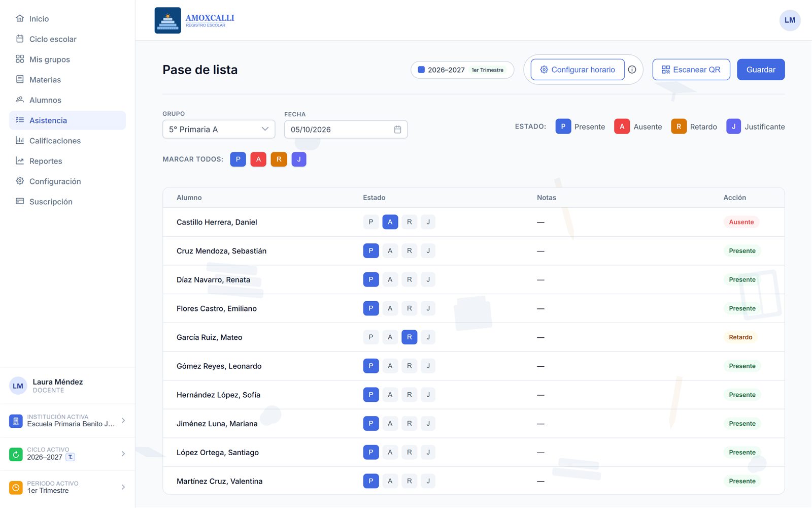
Task: Click the Amoxcalli logo
Action: pos(195,20)
